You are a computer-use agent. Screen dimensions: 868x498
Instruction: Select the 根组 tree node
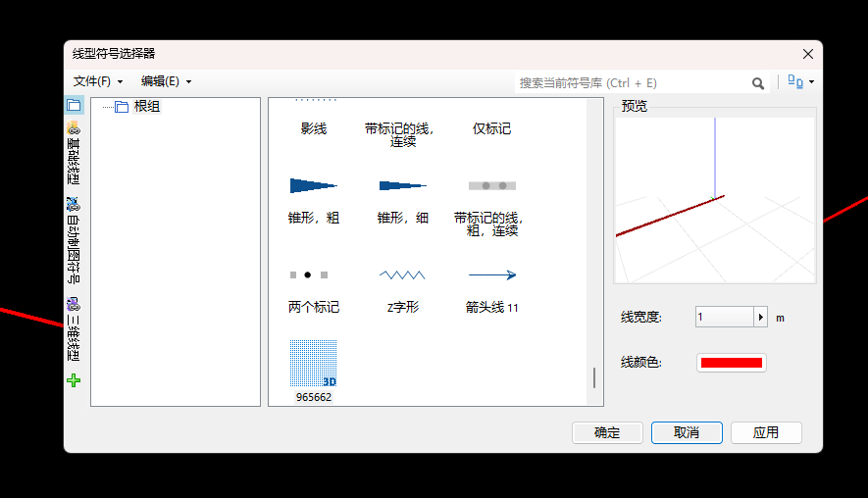tap(146, 107)
